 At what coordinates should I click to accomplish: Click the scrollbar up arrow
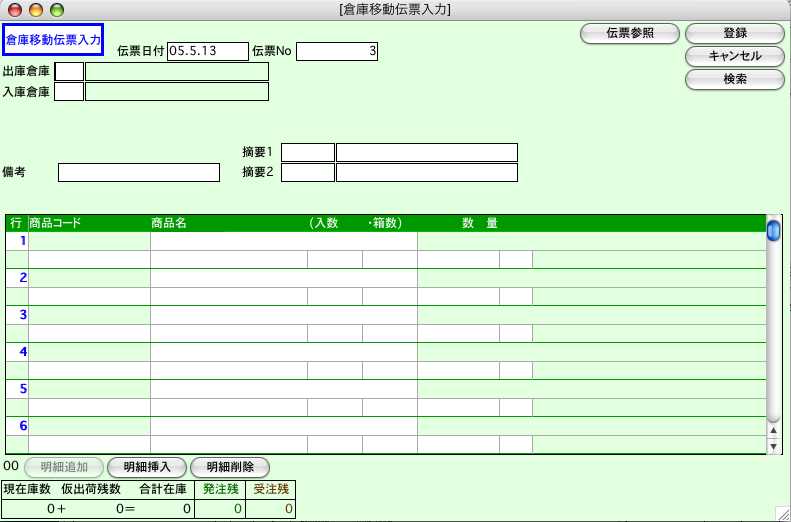tap(773, 429)
